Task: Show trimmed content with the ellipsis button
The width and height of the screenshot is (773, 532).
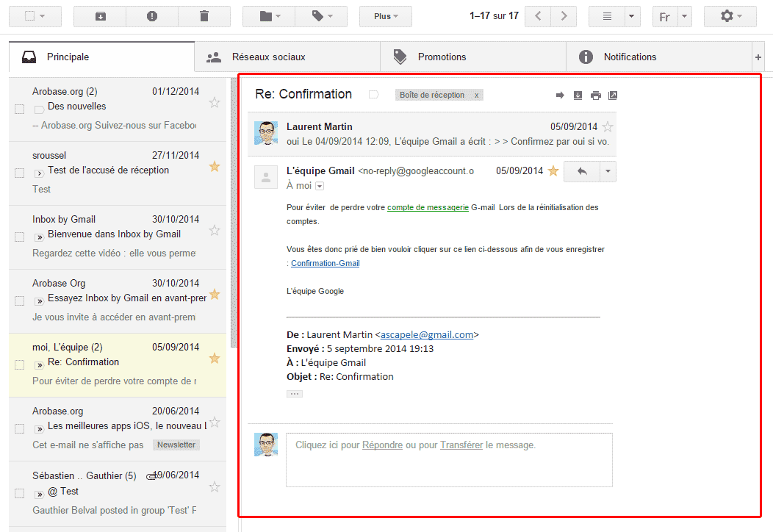Action: [295, 394]
